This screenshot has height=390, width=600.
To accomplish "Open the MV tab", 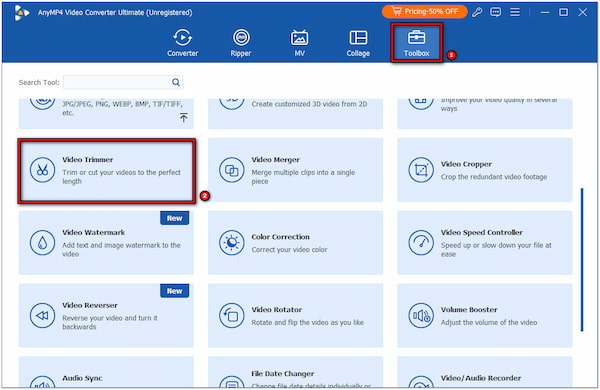I will click(299, 43).
